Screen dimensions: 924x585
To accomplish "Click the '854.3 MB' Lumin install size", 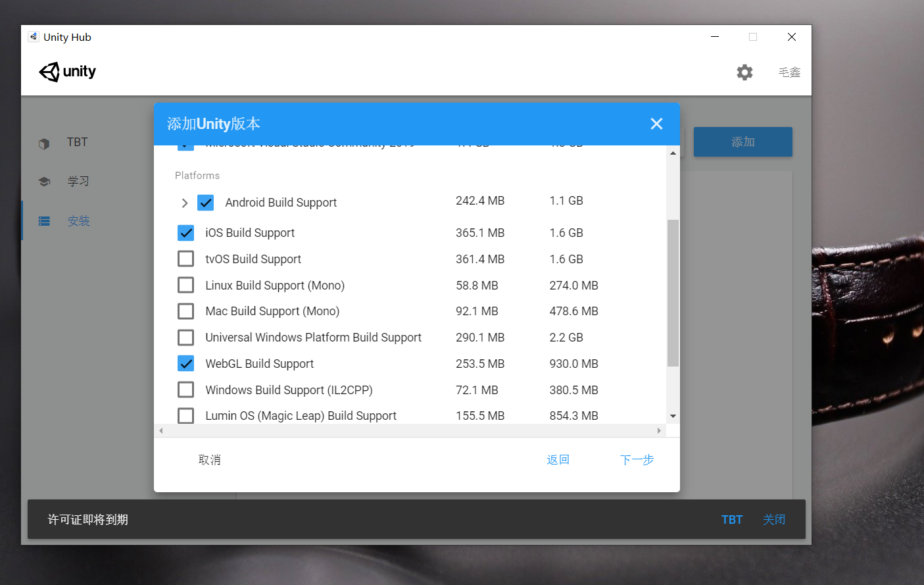I will coord(574,416).
